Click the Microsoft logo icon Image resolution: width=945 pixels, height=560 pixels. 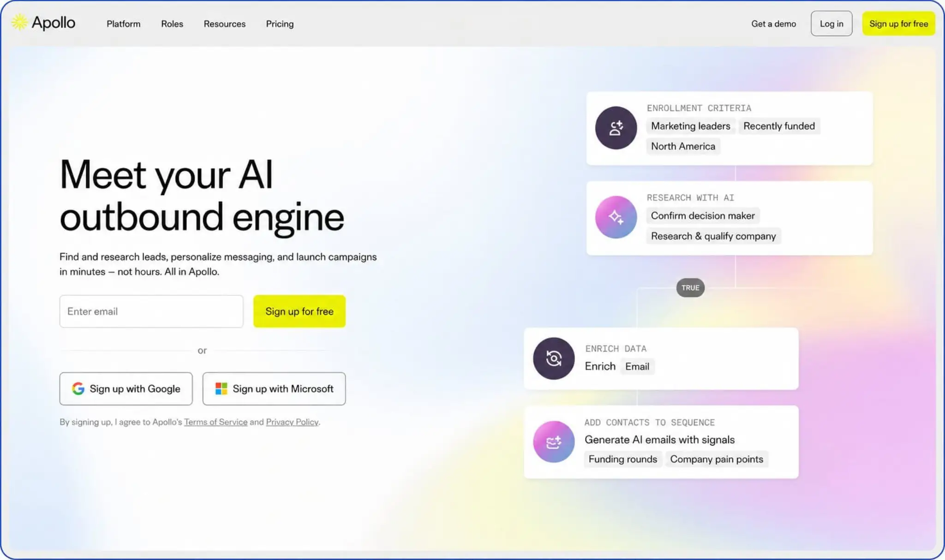[x=221, y=389]
